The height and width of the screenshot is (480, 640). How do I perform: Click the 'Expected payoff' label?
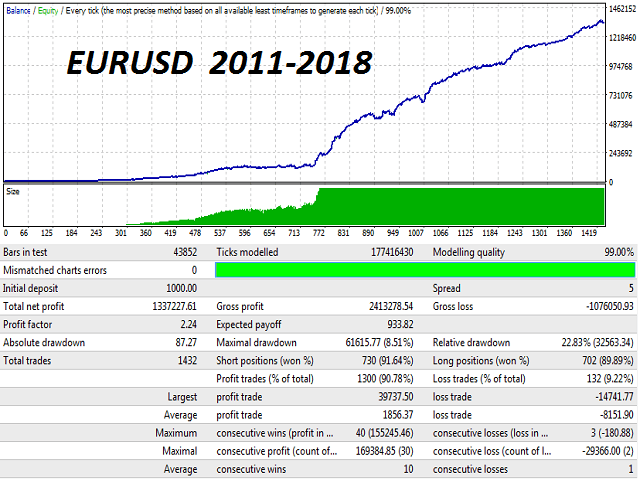249,325
